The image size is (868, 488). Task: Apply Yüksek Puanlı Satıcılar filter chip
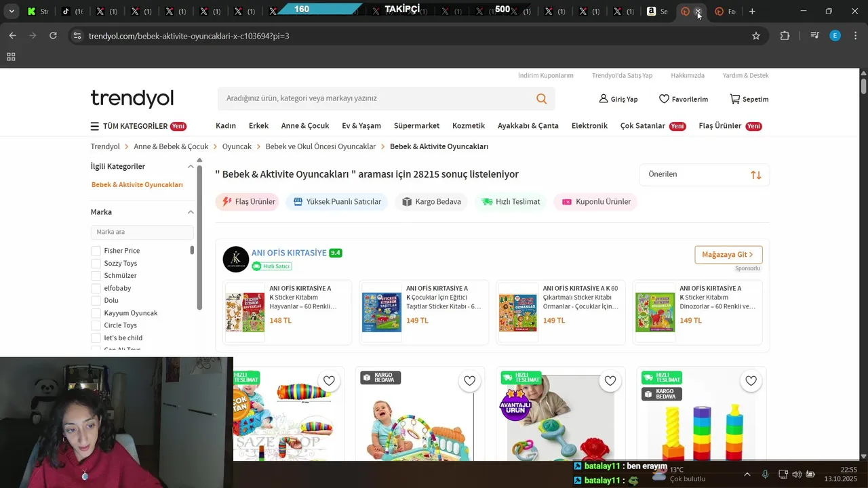pos(337,202)
